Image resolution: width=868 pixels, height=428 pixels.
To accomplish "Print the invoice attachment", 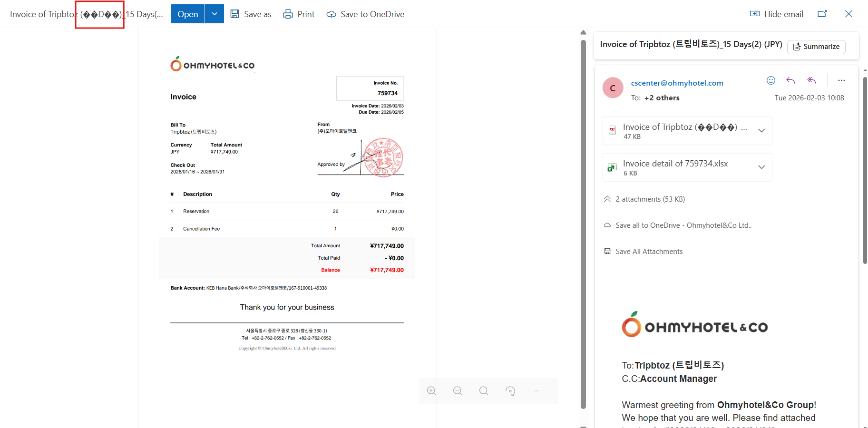I will [x=299, y=14].
